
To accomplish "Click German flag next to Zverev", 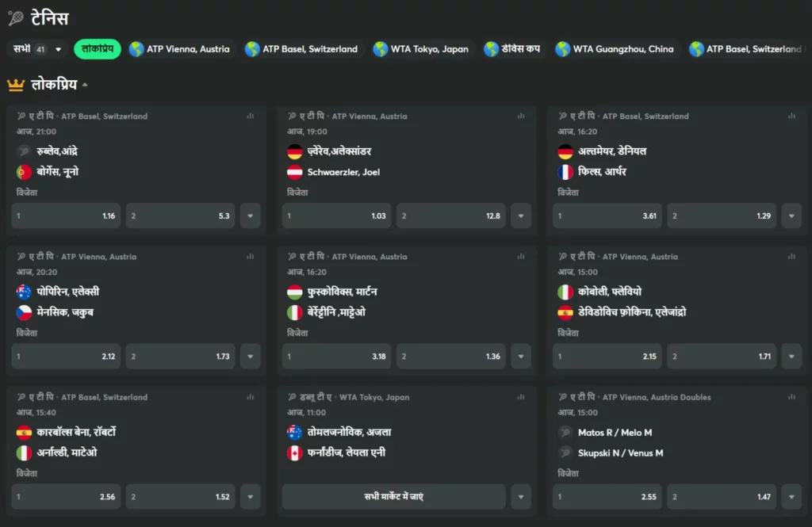I will [x=295, y=151].
